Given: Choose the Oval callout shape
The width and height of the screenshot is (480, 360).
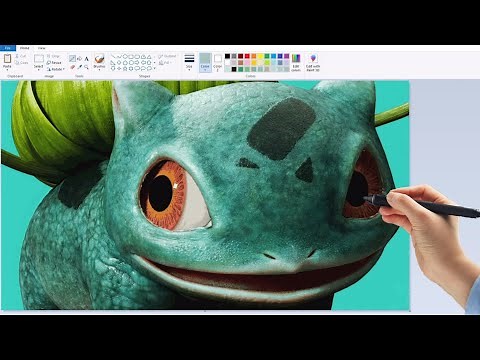Looking at the screenshot, I should click(x=143, y=68).
